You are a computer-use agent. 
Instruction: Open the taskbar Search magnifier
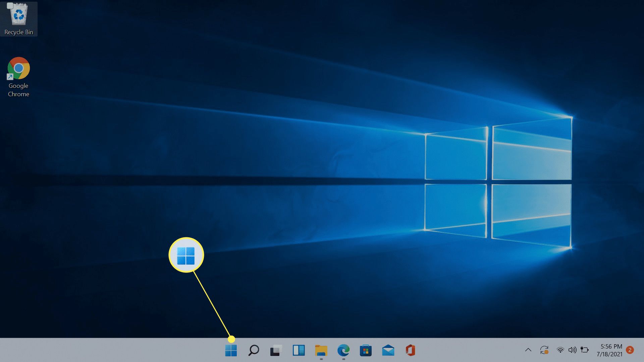pos(254,350)
